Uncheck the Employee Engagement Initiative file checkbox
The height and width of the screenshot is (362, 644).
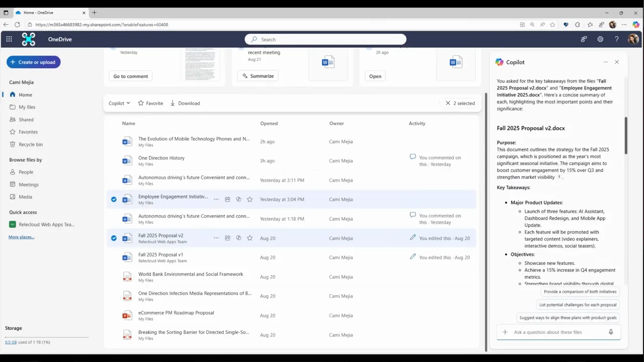coord(114,200)
